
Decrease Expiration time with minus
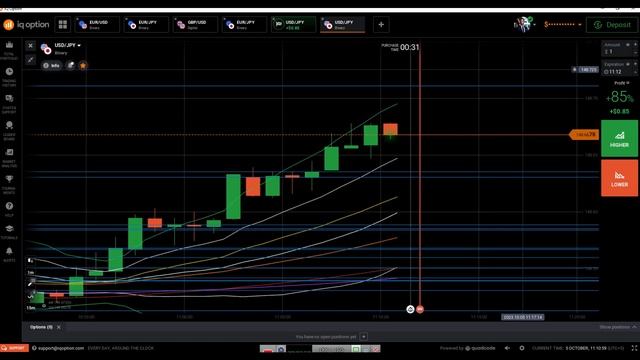pos(635,72)
